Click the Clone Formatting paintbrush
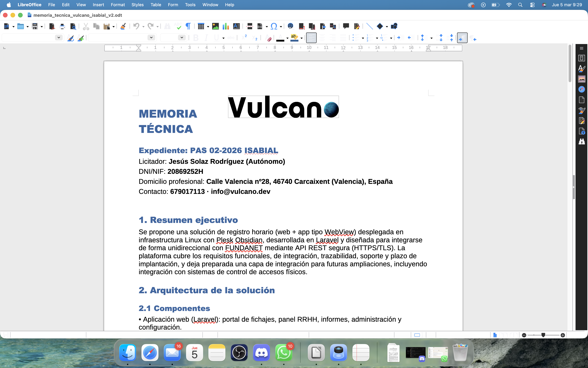The width and height of the screenshot is (588, 368). tap(123, 26)
